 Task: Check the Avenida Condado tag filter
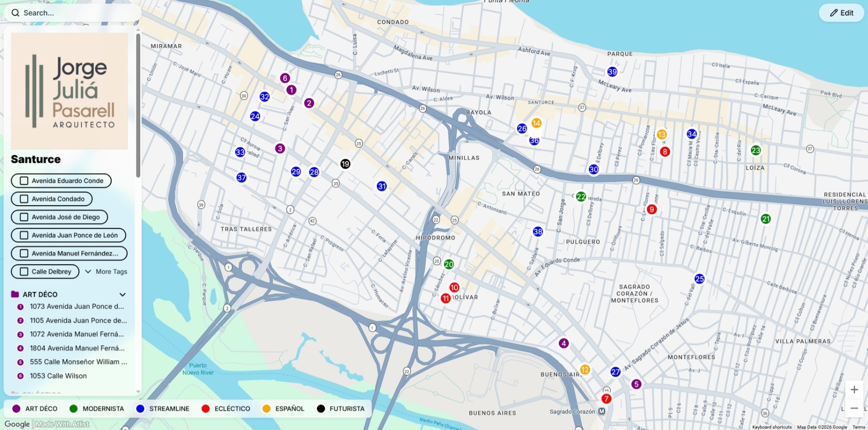pyautogui.click(x=24, y=199)
